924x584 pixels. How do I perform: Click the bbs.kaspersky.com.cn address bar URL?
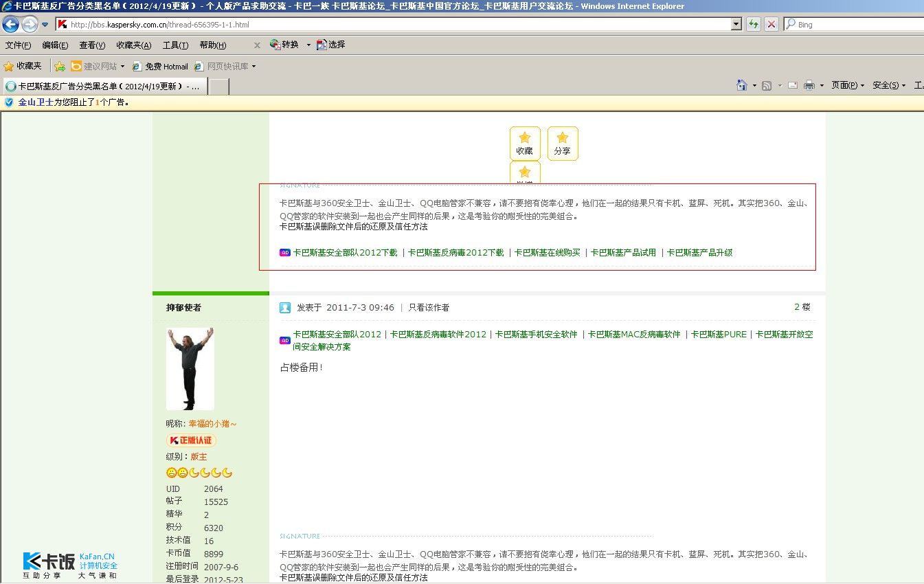pos(159,25)
